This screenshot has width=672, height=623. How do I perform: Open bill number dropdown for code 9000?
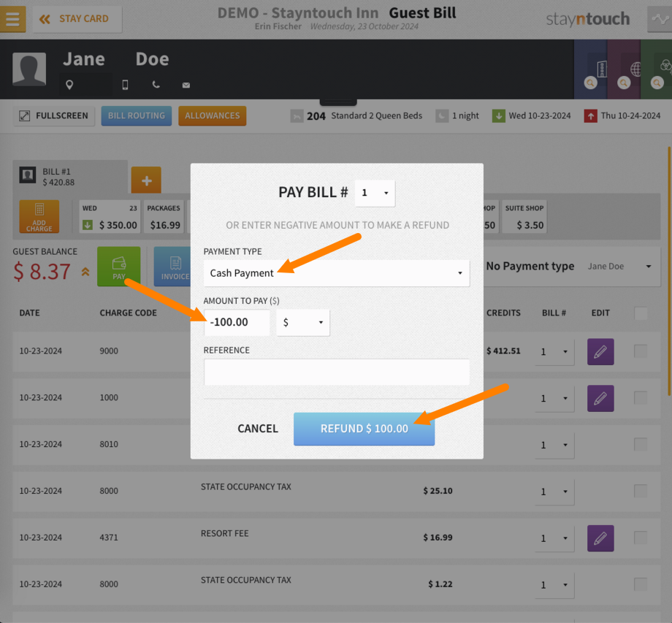[554, 352]
